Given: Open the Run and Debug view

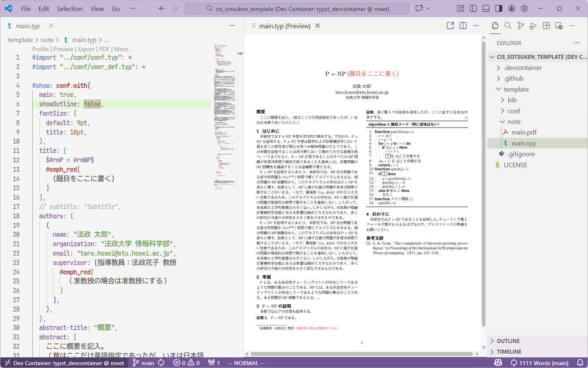Looking at the screenshot, I should 533,26.
